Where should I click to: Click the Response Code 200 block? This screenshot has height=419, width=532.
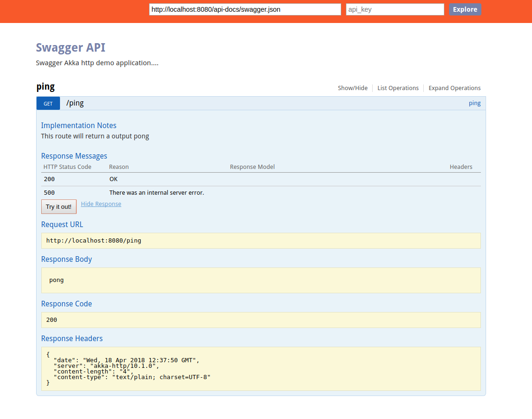pyautogui.click(x=261, y=320)
